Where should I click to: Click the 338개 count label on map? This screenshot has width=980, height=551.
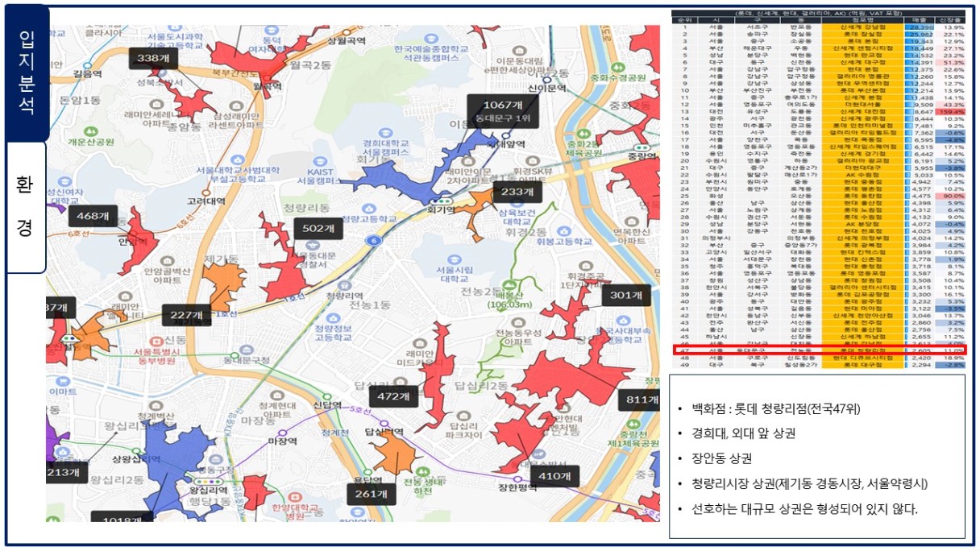click(x=152, y=58)
